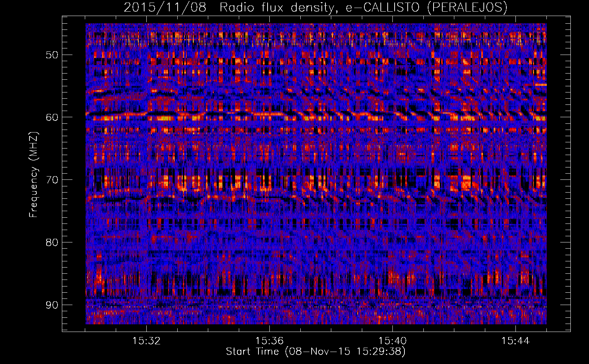589x364 pixels.
Task: Click the 'Frequency (MHZ)' axis label
Action: [33, 174]
